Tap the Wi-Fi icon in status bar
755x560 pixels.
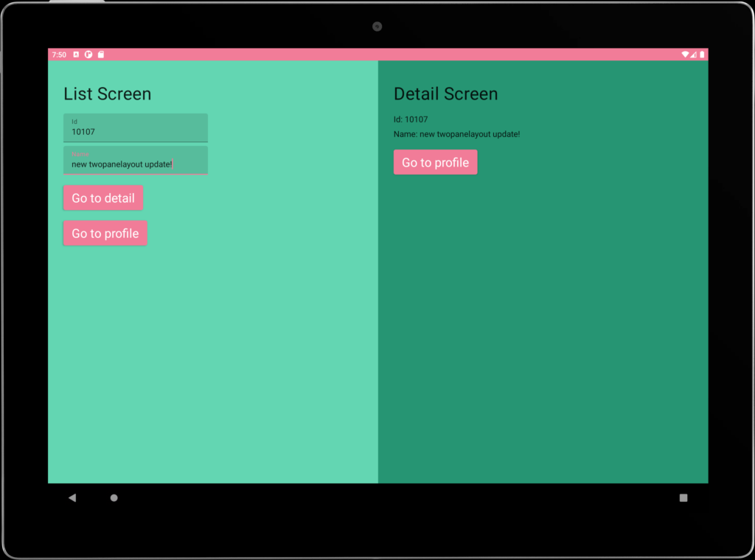click(x=684, y=55)
